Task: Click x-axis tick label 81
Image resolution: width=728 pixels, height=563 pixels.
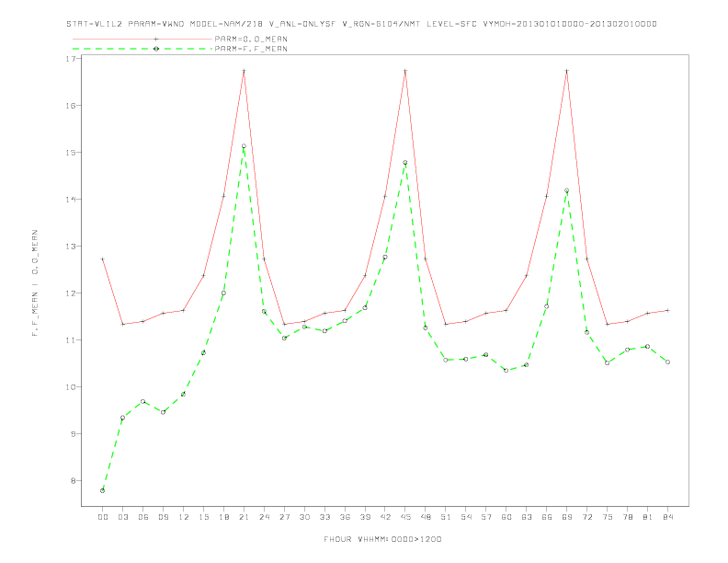Action: pyautogui.click(x=648, y=517)
